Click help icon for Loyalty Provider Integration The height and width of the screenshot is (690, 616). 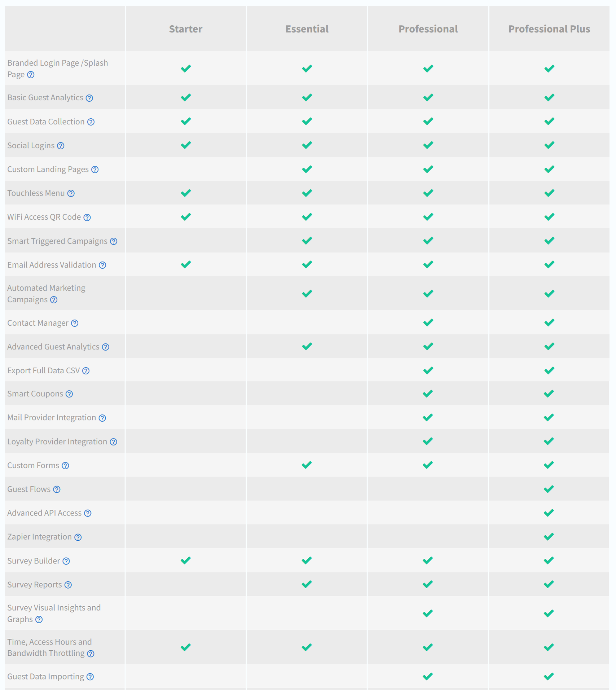(114, 442)
